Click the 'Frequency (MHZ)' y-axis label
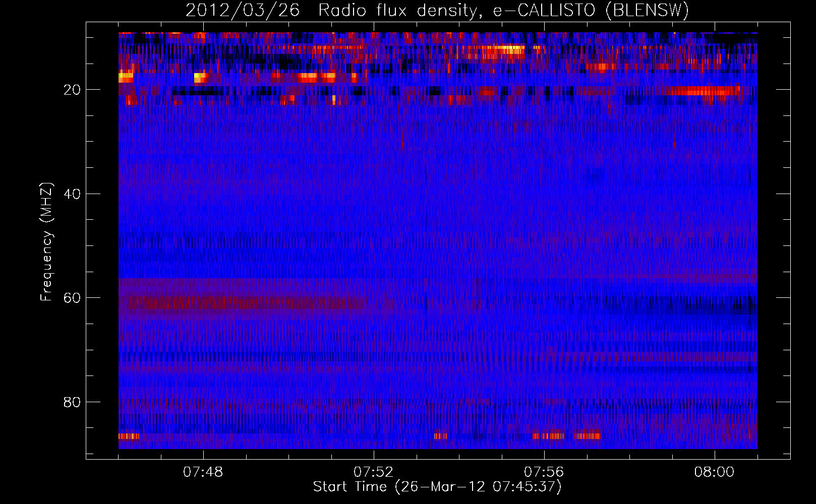 pyautogui.click(x=46, y=242)
